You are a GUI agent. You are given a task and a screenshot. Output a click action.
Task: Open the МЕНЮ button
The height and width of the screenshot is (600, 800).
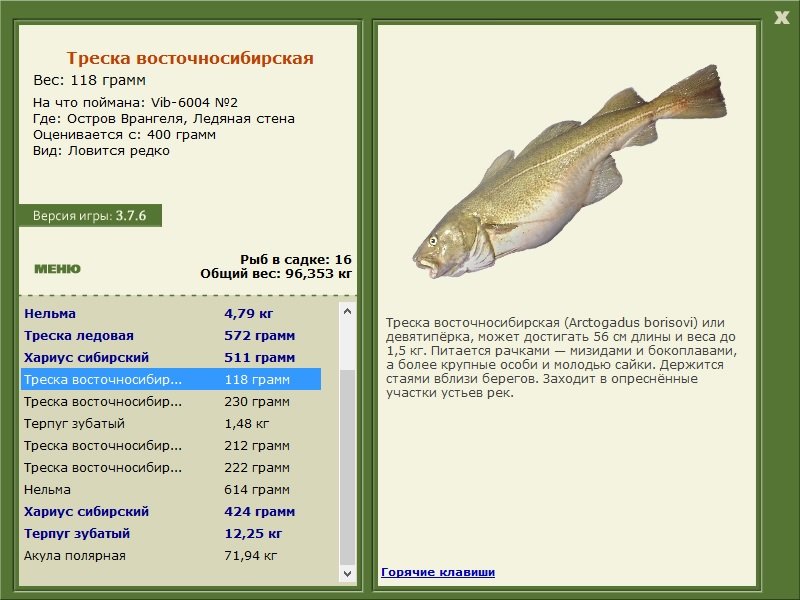pyautogui.click(x=57, y=269)
